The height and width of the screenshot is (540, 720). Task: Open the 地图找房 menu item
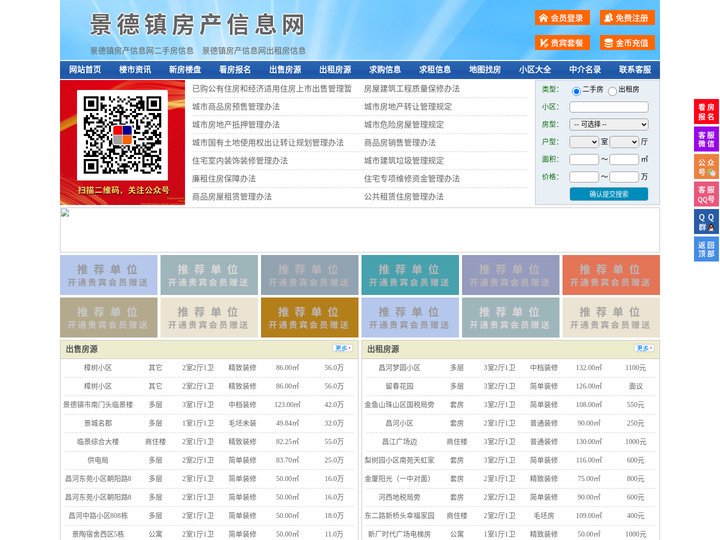tap(485, 70)
